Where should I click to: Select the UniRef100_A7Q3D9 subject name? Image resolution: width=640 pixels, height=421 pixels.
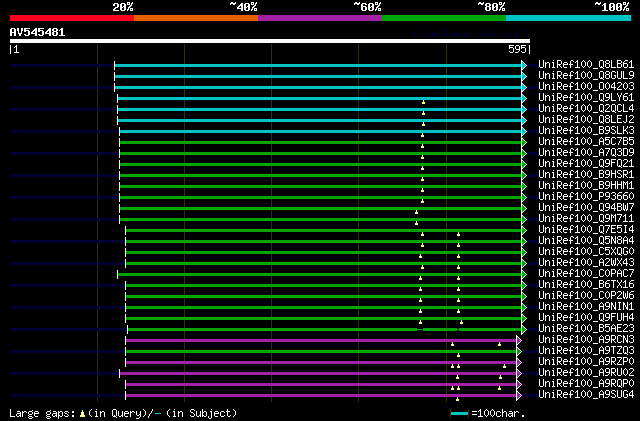pos(586,153)
